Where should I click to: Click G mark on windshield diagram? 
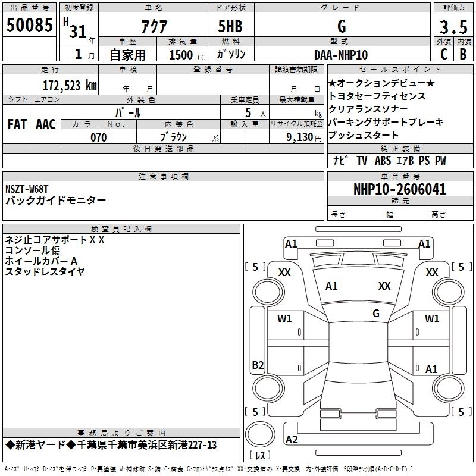coord(376,314)
